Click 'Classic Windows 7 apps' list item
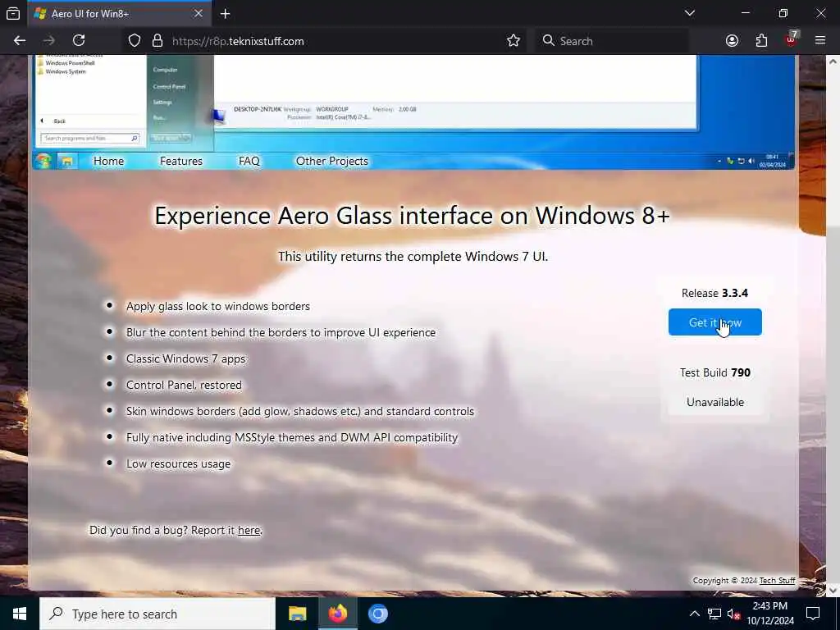The width and height of the screenshot is (840, 630). pos(186,359)
